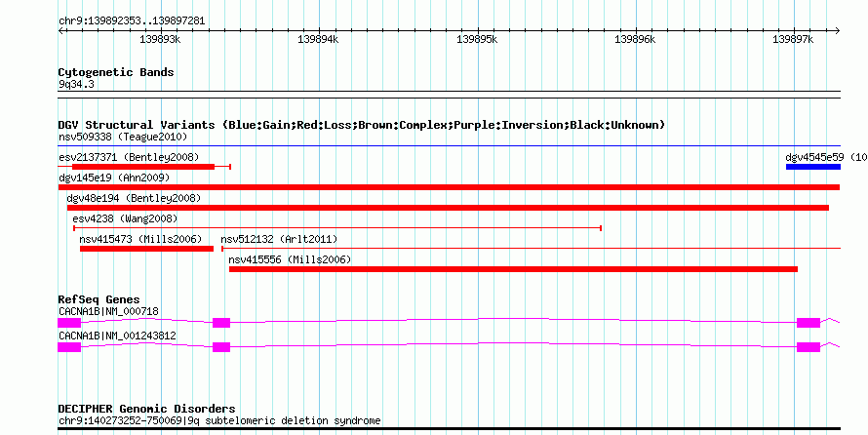868x435 pixels.
Task: Open nsv509338 (Teague2010) variant label
Action: click(x=123, y=137)
